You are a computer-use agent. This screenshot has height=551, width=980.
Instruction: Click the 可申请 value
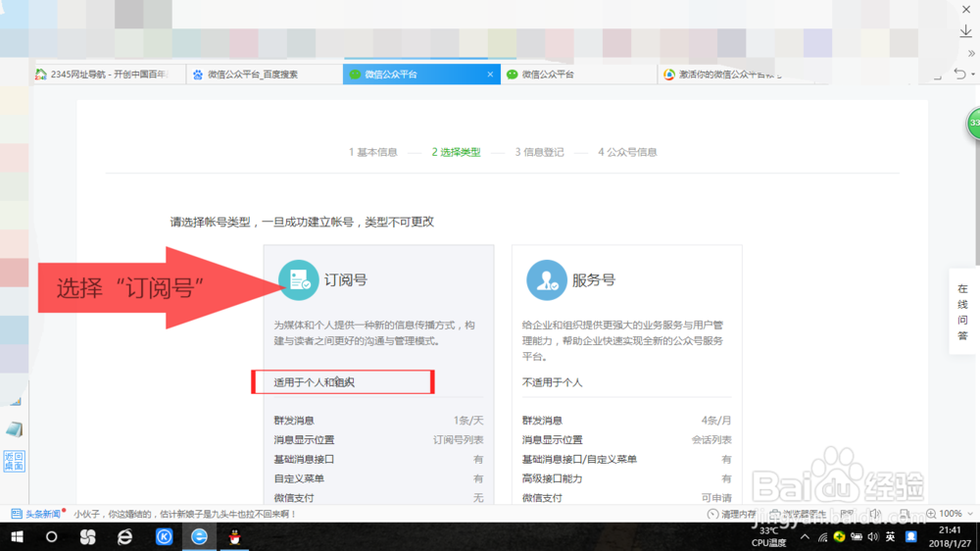tap(717, 498)
